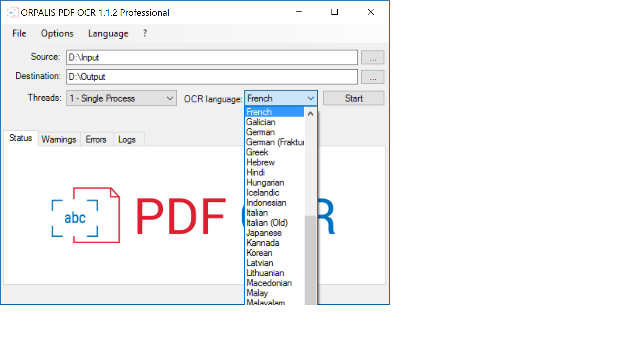This screenshot has width=619, height=364.
Task: Switch to the Warnings tab
Action: pyautogui.click(x=59, y=139)
